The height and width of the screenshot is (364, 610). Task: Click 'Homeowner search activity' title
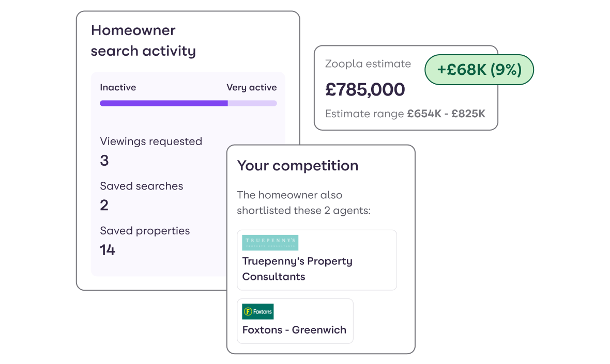pos(143,41)
